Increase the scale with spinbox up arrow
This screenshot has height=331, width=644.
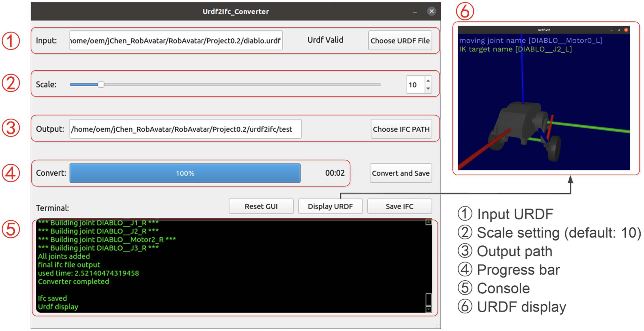pos(428,81)
